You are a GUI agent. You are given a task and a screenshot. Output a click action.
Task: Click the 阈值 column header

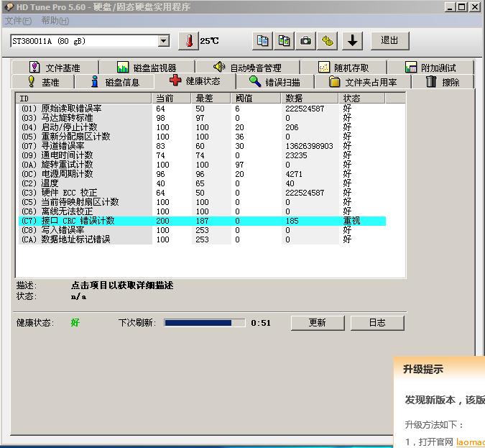[x=256, y=99]
